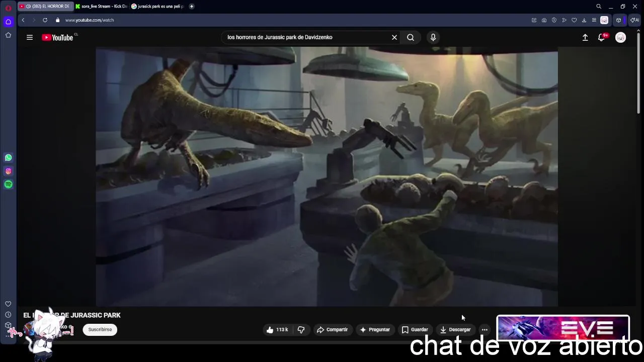Open sidebar extensions cube icon
This screenshot has height=362, width=644.
click(8, 325)
